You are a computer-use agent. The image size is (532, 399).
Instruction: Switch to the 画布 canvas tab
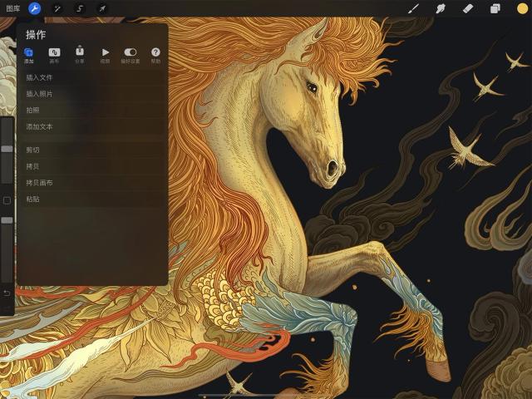coord(54,56)
